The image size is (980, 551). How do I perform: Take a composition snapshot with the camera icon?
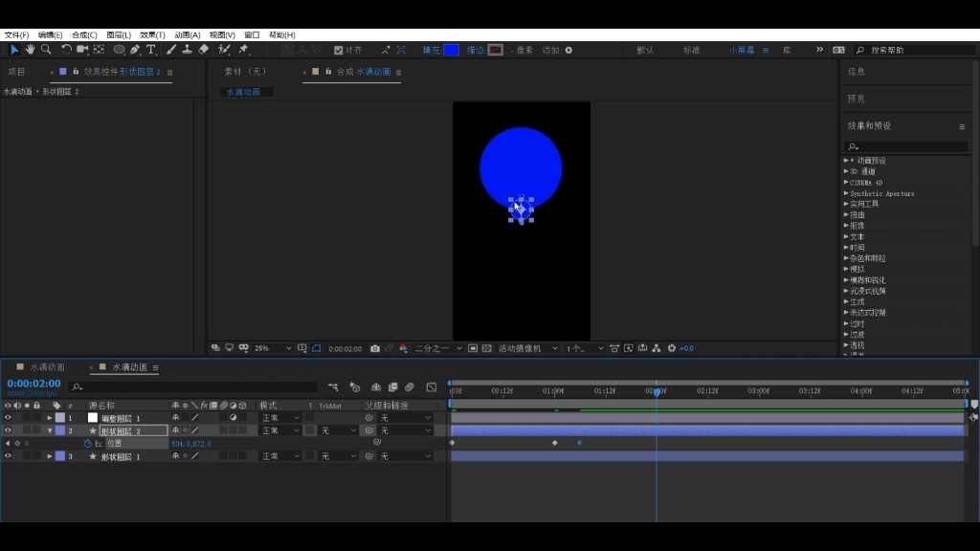coord(373,347)
